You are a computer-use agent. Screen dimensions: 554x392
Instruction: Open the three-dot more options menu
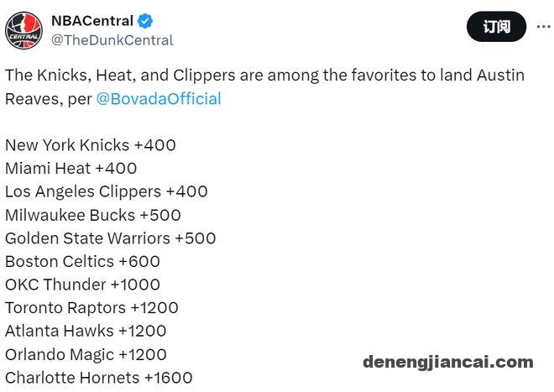coord(543,27)
